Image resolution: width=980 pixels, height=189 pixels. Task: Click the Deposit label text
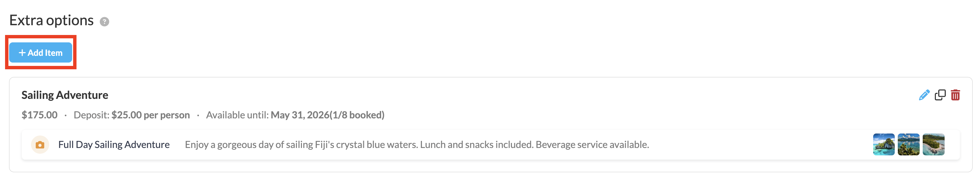91,115
